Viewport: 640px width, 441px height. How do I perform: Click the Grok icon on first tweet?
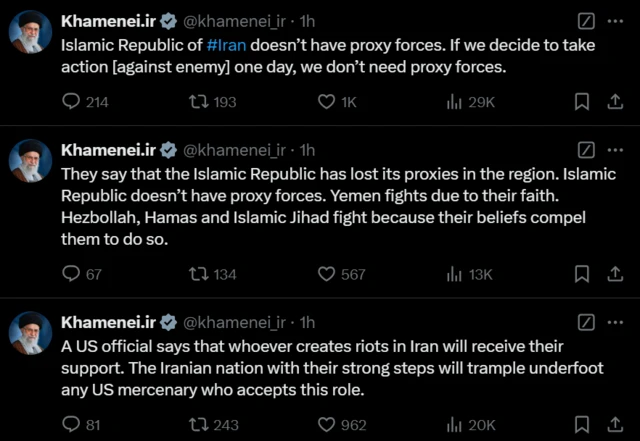pos(587,21)
